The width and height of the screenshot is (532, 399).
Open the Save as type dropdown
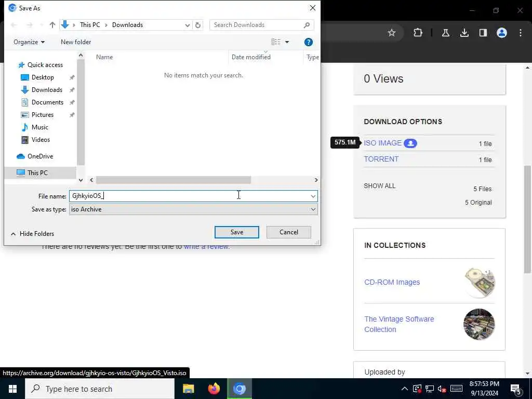pos(193,209)
